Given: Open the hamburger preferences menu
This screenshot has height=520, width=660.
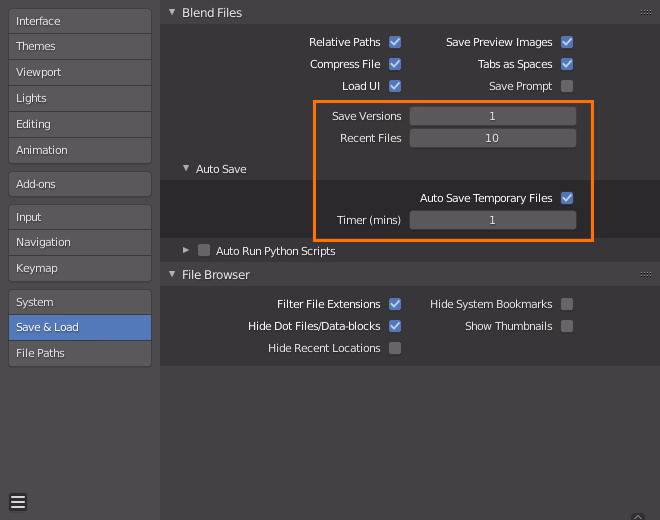Looking at the screenshot, I should 18,502.
